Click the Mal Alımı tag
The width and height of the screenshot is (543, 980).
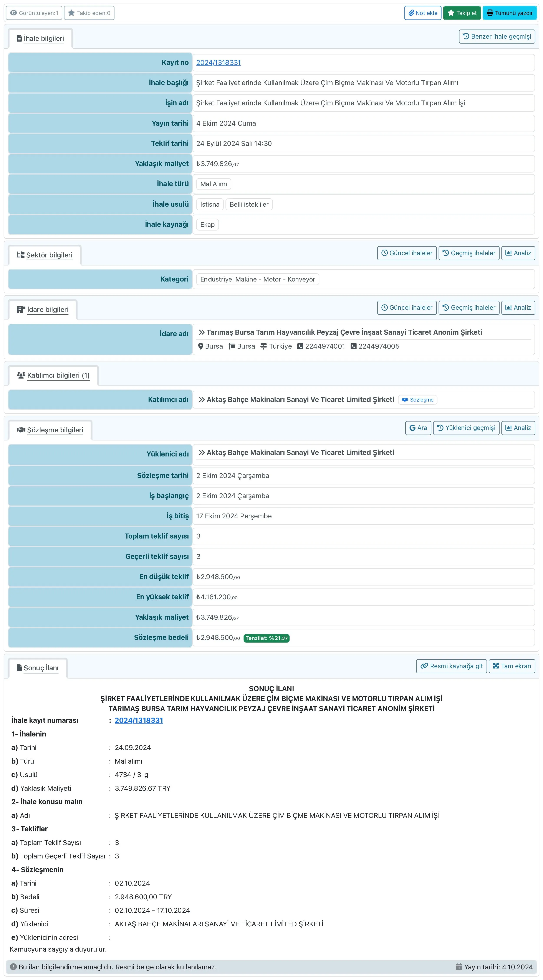[x=214, y=184]
